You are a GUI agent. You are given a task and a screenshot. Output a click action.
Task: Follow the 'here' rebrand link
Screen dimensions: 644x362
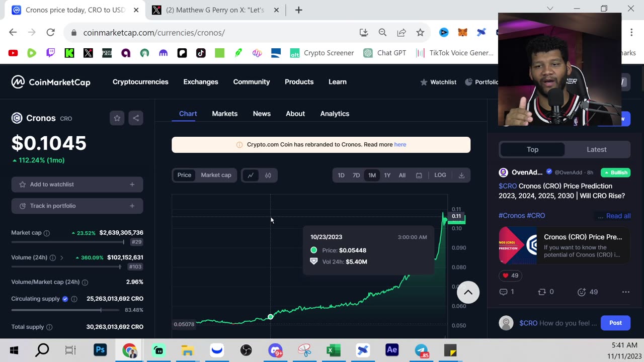click(400, 145)
